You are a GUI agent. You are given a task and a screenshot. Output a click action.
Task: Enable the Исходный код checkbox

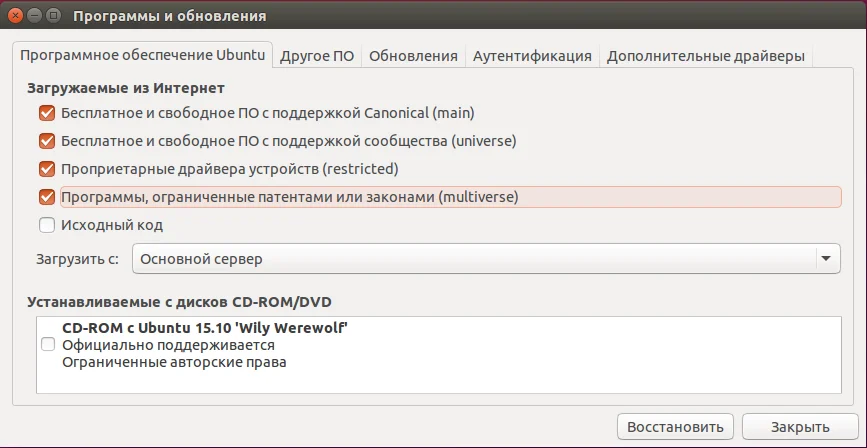[x=47, y=225]
